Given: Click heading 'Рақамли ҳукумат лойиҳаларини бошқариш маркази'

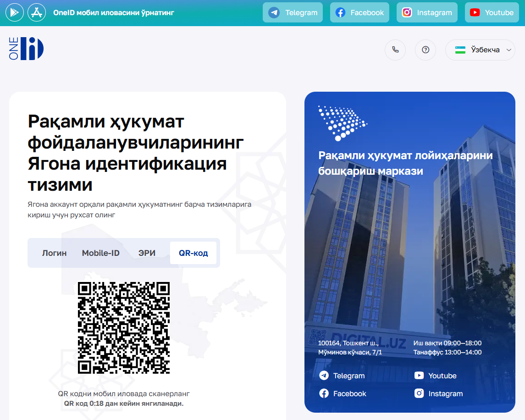Looking at the screenshot, I should point(405,163).
